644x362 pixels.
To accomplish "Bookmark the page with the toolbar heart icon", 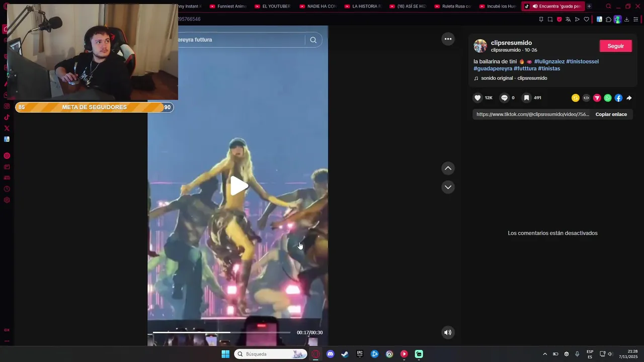I will (x=586, y=19).
